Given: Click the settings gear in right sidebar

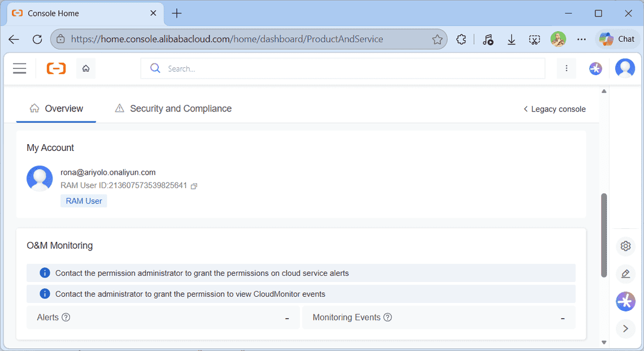Looking at the screenshot, I should point(625,246).
